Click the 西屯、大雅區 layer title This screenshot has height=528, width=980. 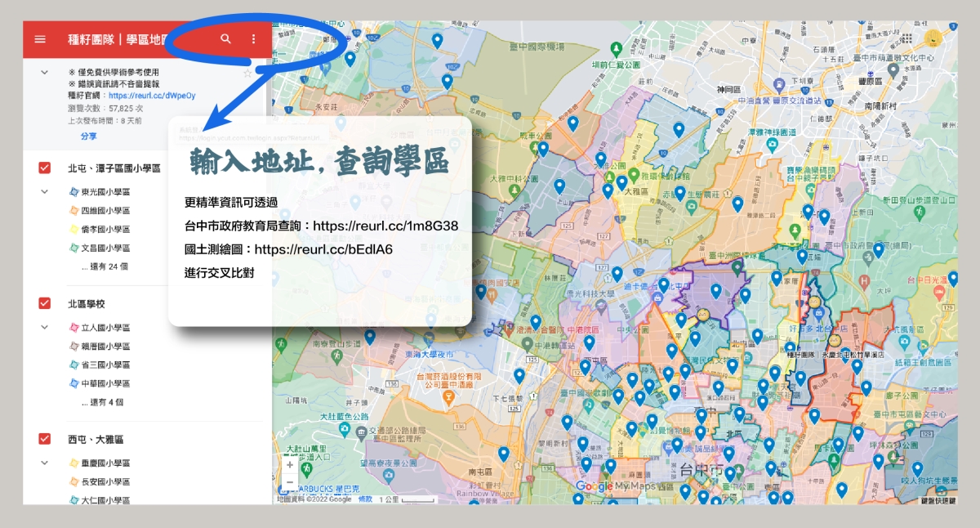[96, 440]
